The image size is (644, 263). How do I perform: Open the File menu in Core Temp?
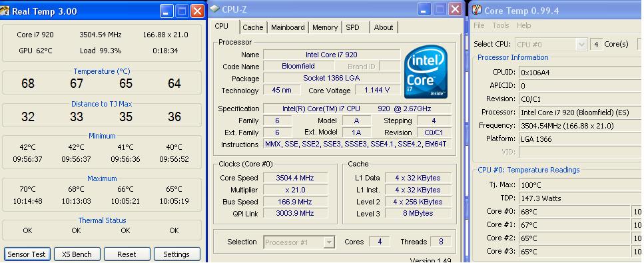[x=479, y=25]
